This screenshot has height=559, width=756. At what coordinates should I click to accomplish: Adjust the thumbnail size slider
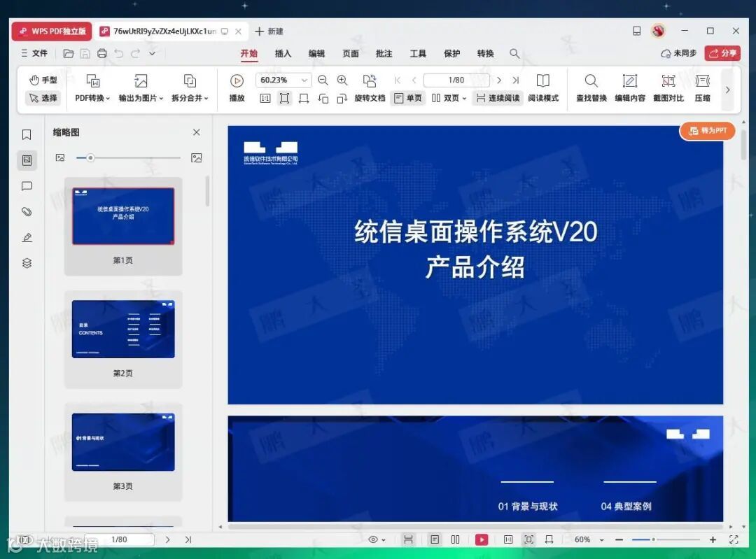click(90, 157)
